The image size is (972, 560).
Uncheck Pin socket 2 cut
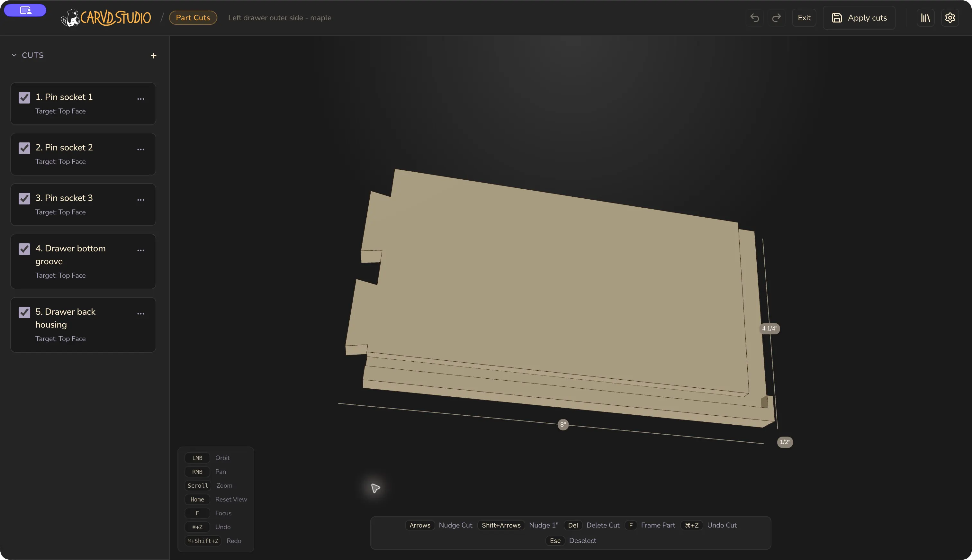pyautogui.click(x=24, y=148)
